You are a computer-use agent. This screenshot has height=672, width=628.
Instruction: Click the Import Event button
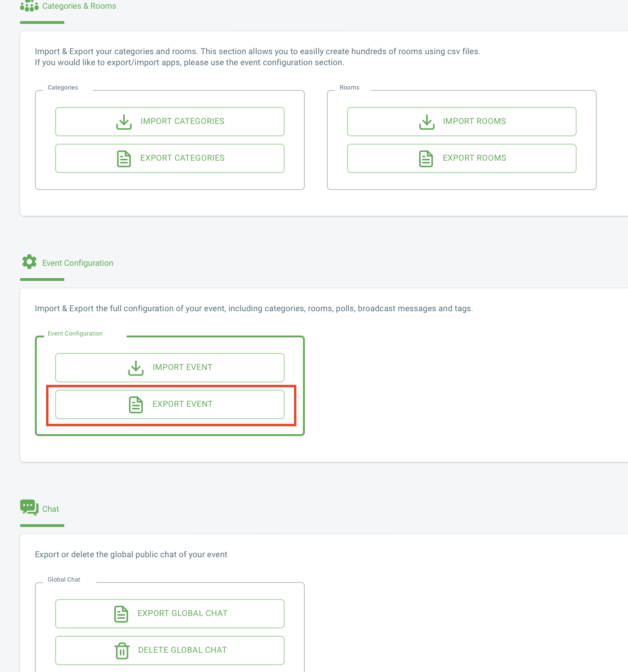coord(170,368)
